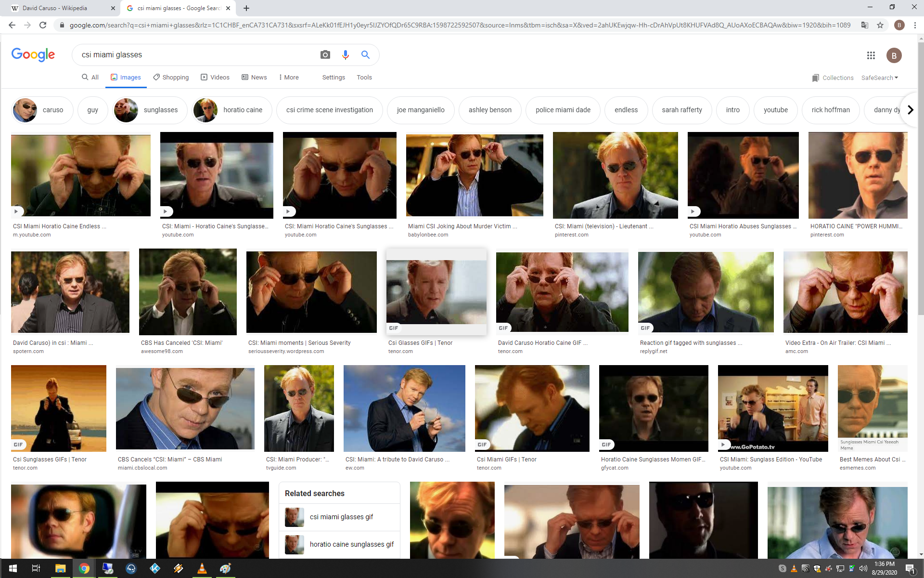Open Chrome three-dot menu

pos(915,25)
